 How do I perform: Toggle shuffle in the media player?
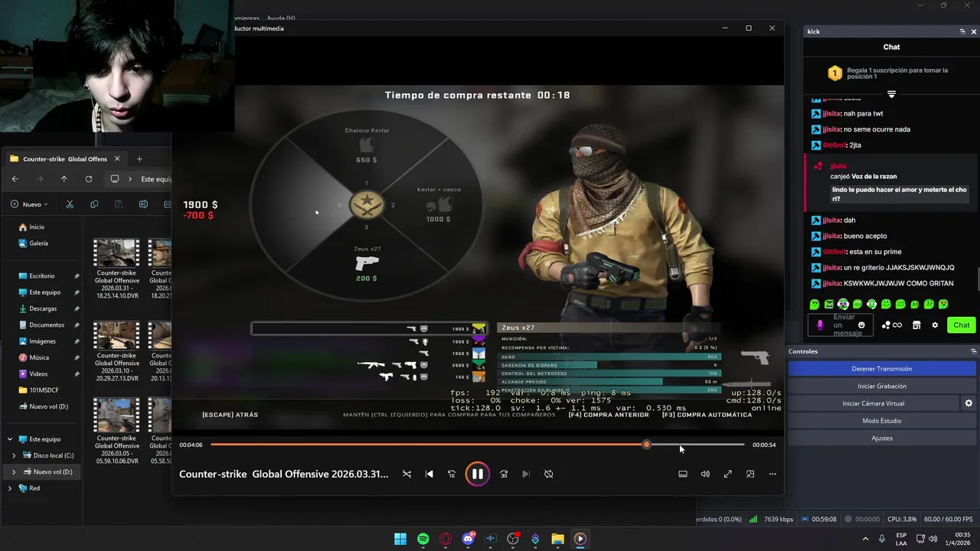[407, 474]
